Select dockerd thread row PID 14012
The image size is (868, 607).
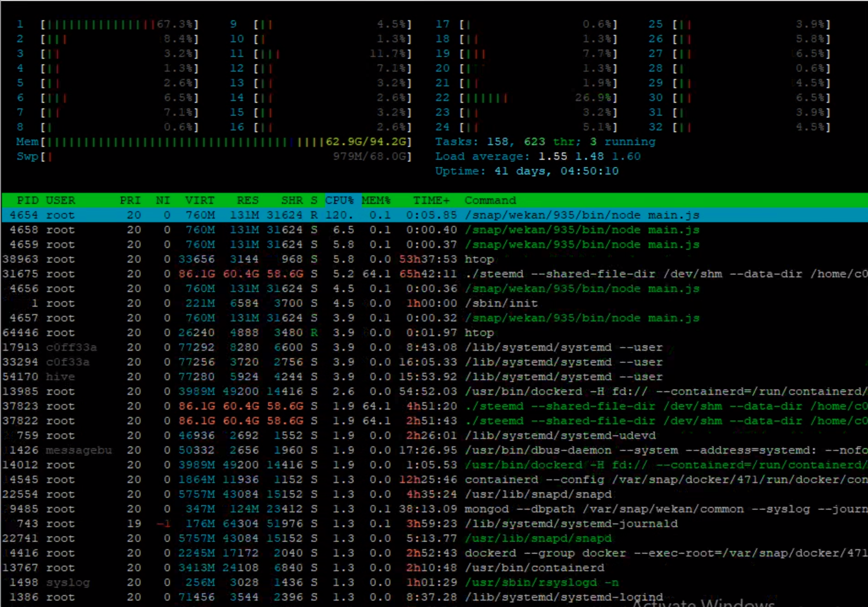(434, 465)
